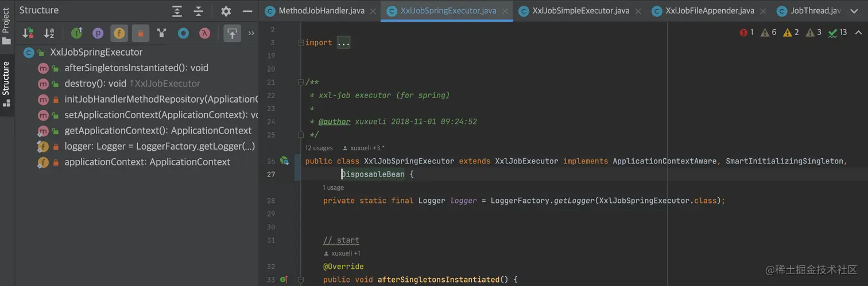
Task: Click the implements gutter icon line 33
Action: click(284, 280)
